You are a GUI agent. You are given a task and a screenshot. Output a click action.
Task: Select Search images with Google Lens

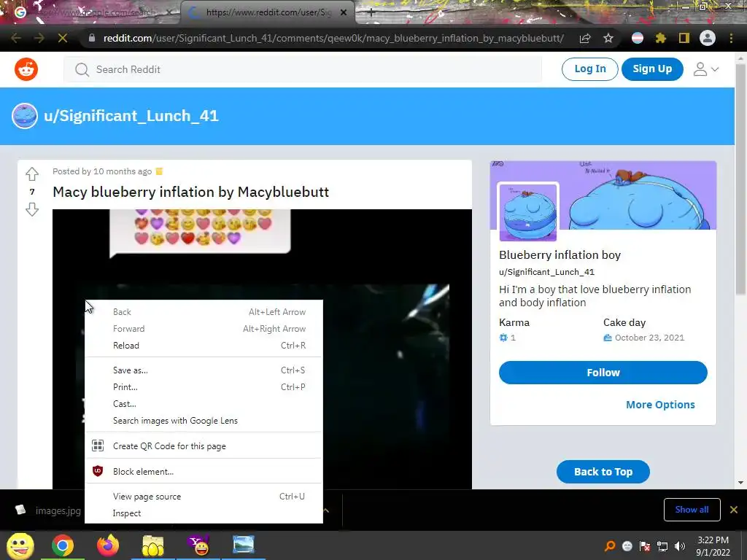[x=204, y=421]
